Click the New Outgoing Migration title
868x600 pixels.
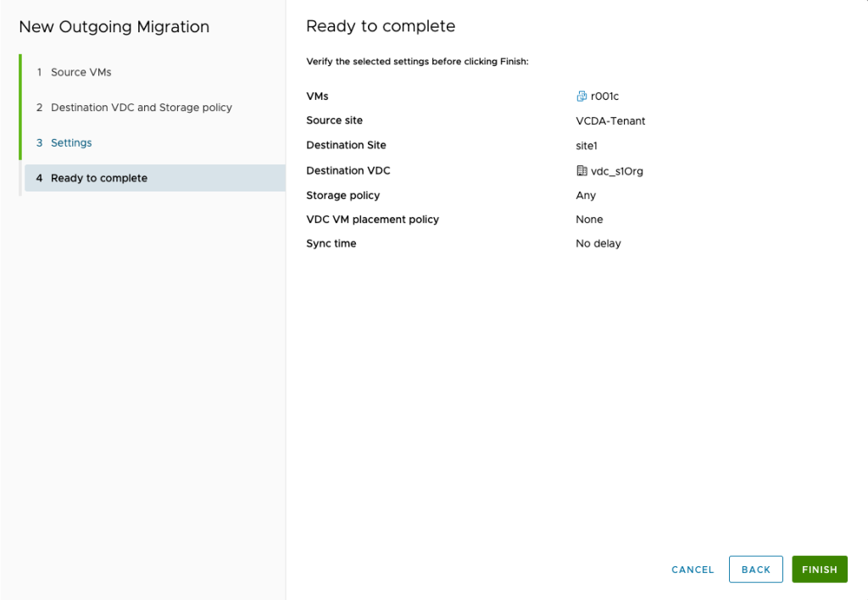(x=114, y=26)
